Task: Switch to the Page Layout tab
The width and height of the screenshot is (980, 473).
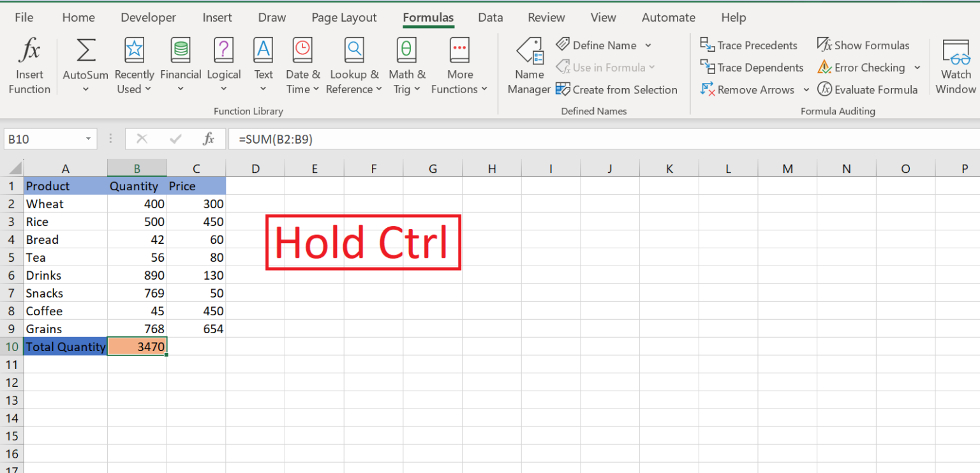Action: pos(344,17)
